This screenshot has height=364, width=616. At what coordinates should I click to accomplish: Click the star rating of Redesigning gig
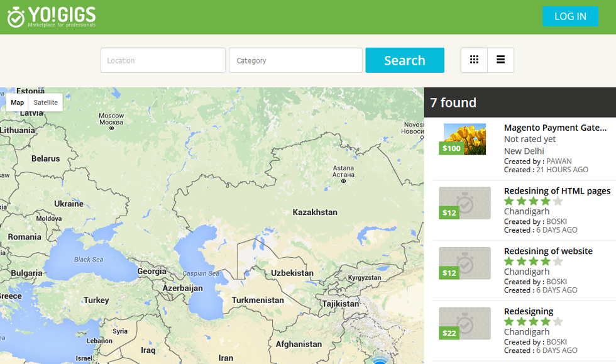click(533, 322)
